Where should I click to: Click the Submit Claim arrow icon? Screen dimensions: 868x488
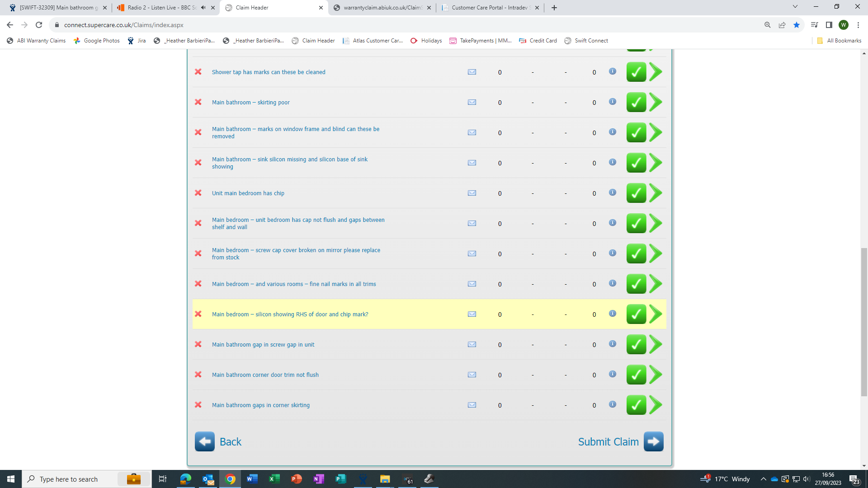click(x=653, y=441)
